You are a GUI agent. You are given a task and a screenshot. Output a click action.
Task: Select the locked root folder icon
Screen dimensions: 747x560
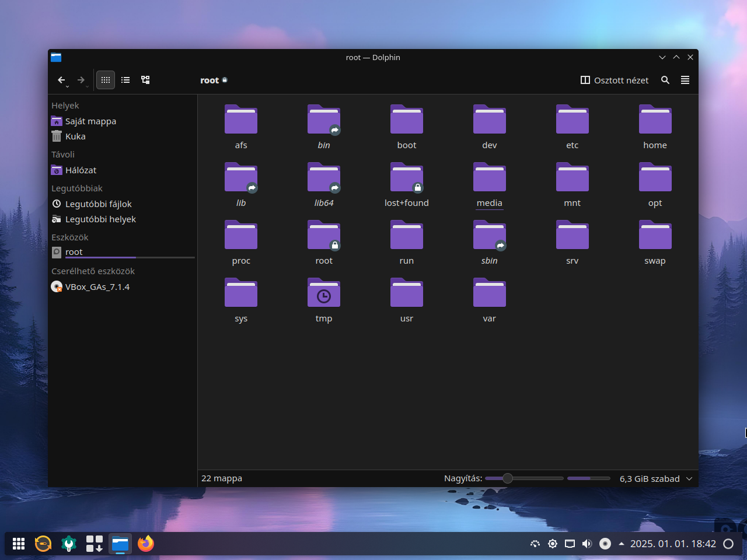tap(324, 235)
